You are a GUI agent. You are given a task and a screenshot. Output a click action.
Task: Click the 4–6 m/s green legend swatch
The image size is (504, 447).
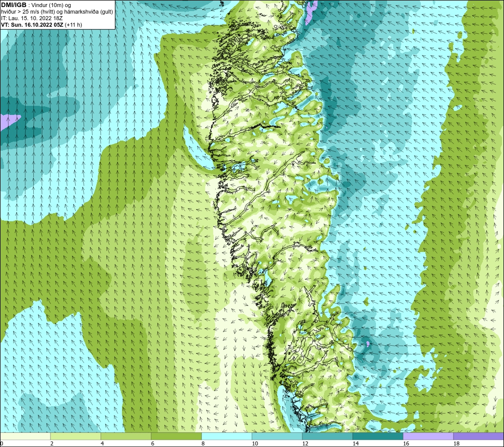[x=126, y=436]
